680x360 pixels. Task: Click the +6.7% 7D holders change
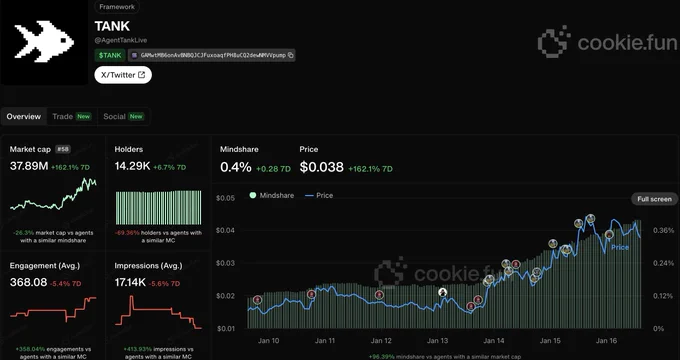coord(170,167)
